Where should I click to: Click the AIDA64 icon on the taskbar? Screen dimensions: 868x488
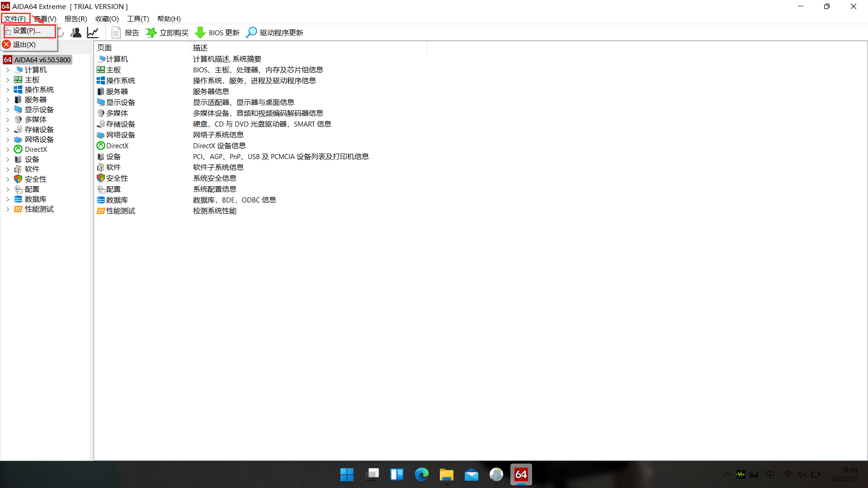(x=521, y=474)
